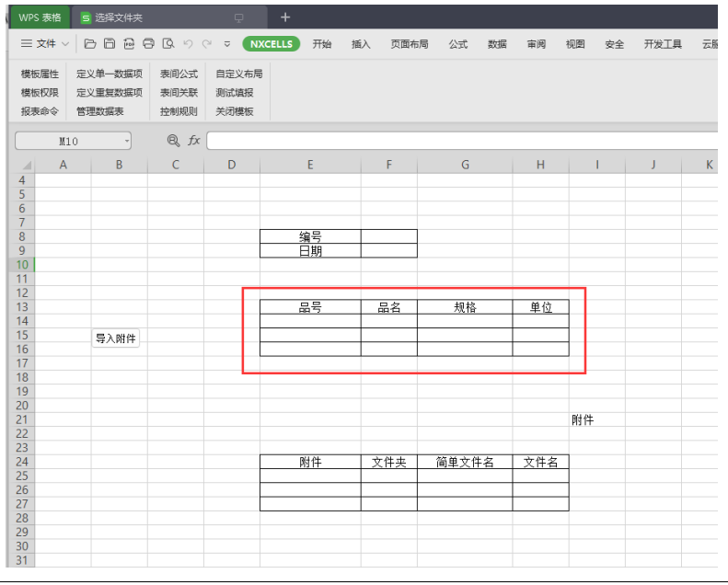Open the 页面布局 ribbon tab
Image resolution: width=728 pixels, height=585 pixels.
pos(409,43)
